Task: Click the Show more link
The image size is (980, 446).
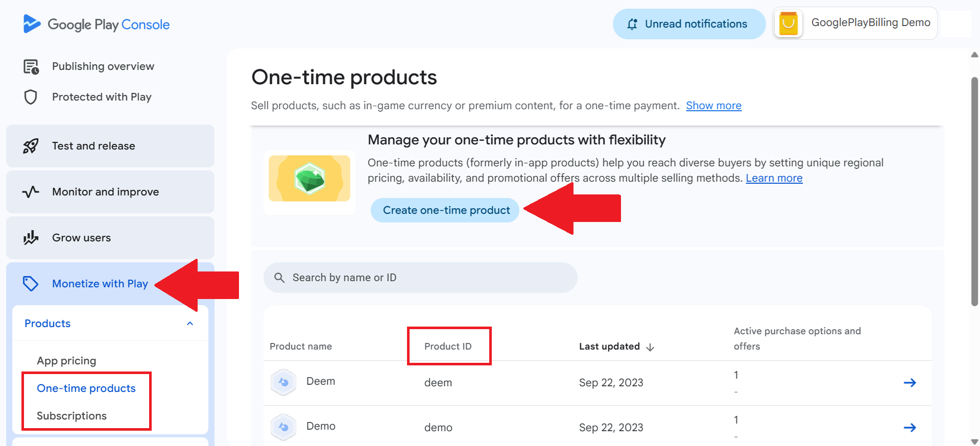Action: tap(713, 106)
